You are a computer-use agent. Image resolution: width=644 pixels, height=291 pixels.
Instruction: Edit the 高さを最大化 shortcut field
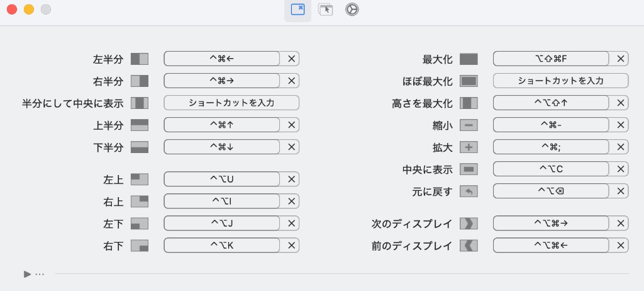[551, 103]
